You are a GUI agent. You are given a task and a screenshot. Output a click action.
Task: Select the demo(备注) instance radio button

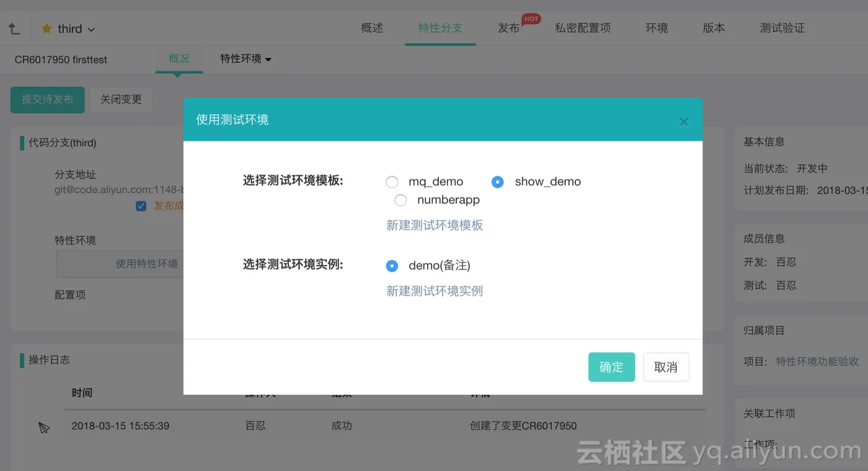(x=392, y=266)
